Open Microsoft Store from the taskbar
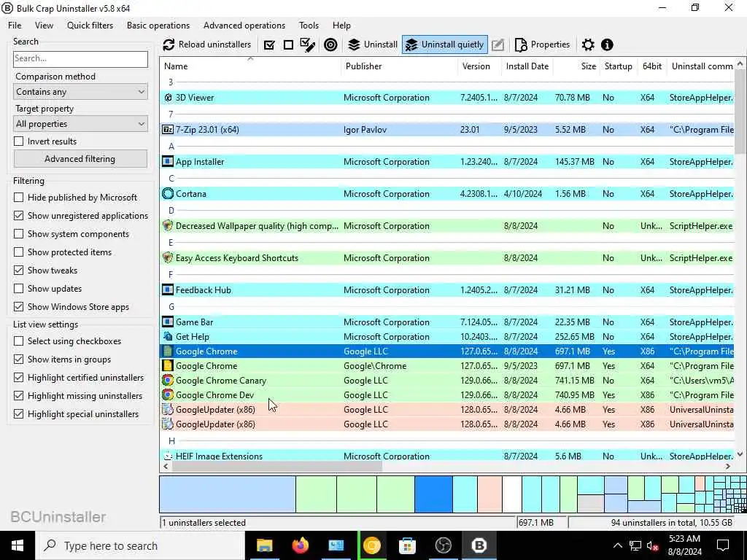 (407, 545)
